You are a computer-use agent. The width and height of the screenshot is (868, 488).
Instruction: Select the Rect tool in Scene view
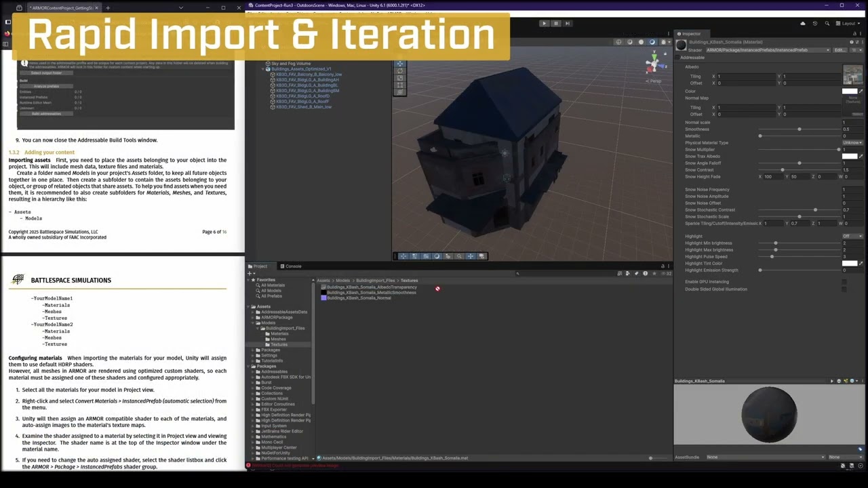tap(399, 86)
